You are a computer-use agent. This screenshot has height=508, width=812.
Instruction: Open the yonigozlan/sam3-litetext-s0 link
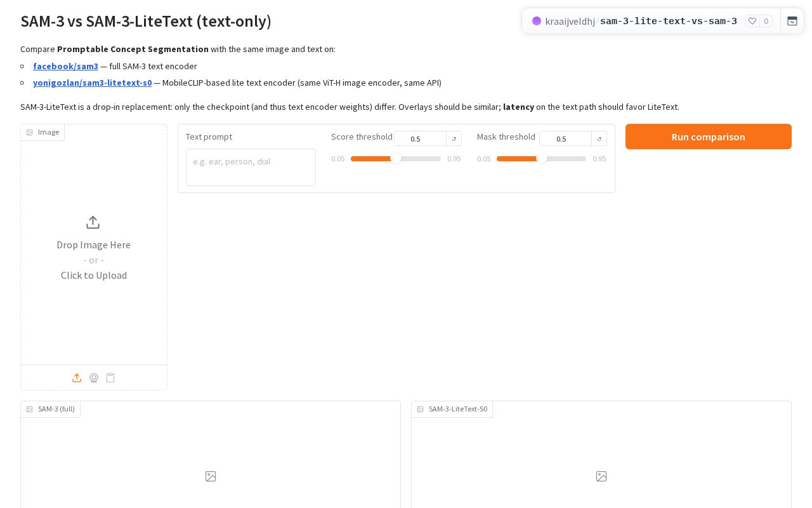click(92, 83)
